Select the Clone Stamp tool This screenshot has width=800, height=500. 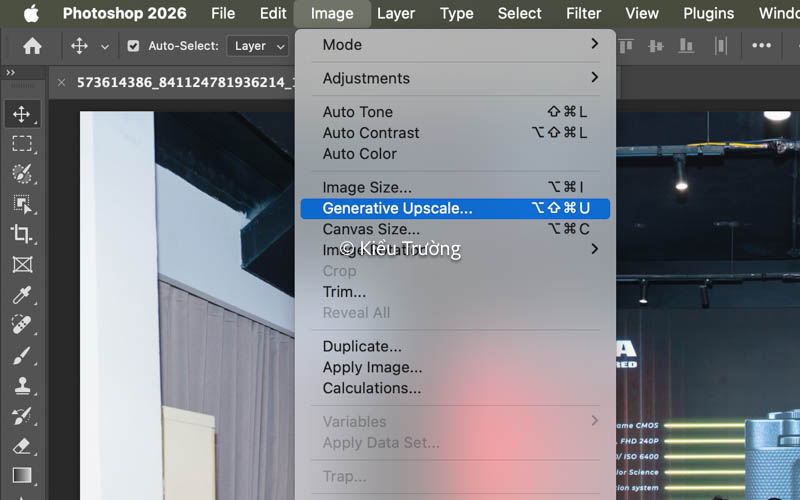pyautogui.click(x=21, y=386)
